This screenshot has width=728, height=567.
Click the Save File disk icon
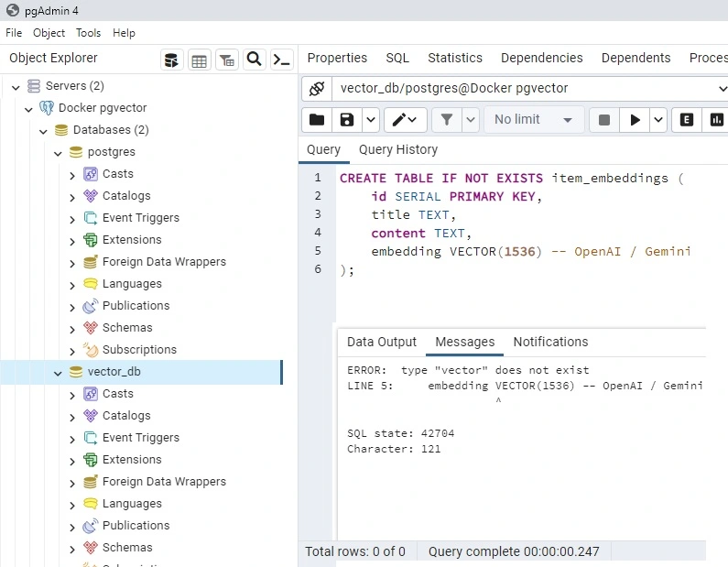347,120
